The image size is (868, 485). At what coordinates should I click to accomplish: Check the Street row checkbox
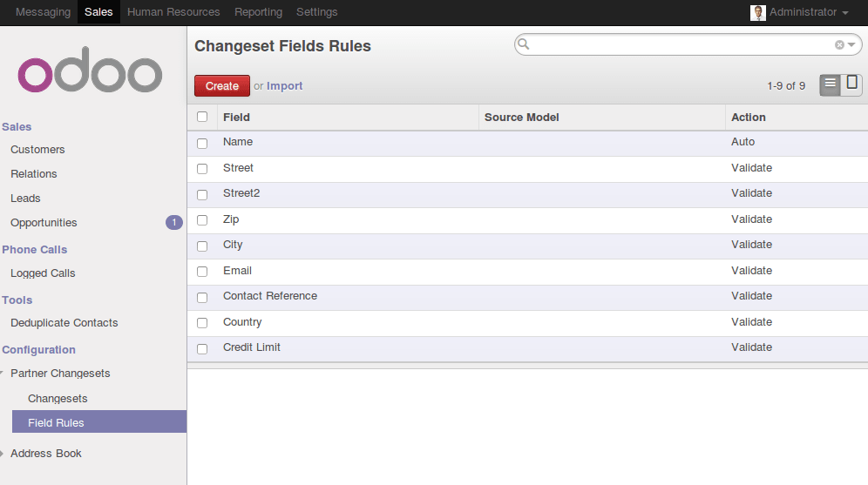pos(202,169)
